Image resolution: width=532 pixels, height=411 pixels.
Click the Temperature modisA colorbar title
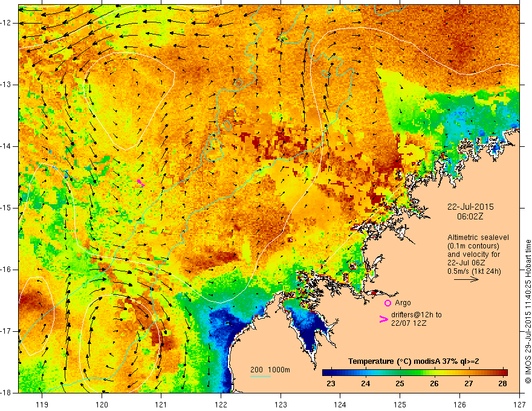click(x=414, y=361)
